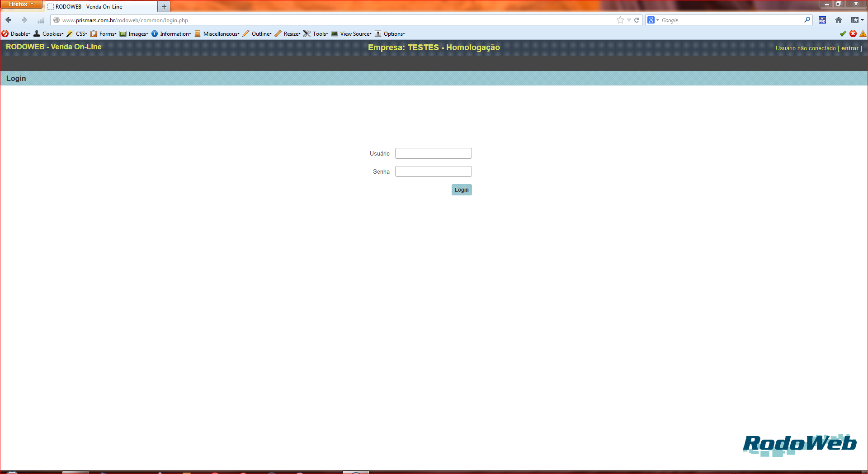868x474 pixels.
Task: Follow the entrar link in header
Action: (849, 48)
